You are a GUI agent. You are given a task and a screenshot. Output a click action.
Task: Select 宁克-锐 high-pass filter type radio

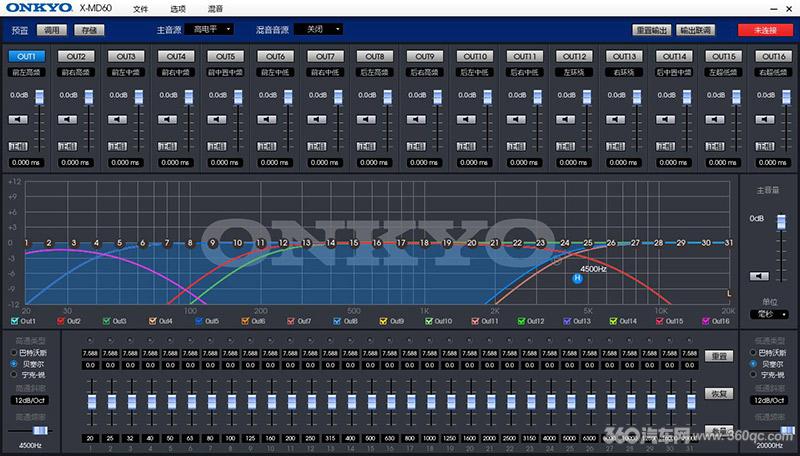pos(14,374)
